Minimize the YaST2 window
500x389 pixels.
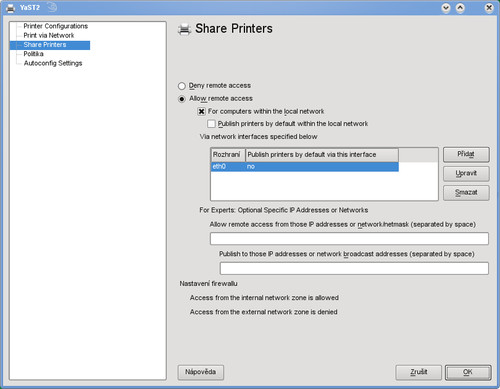coord(446,7)
